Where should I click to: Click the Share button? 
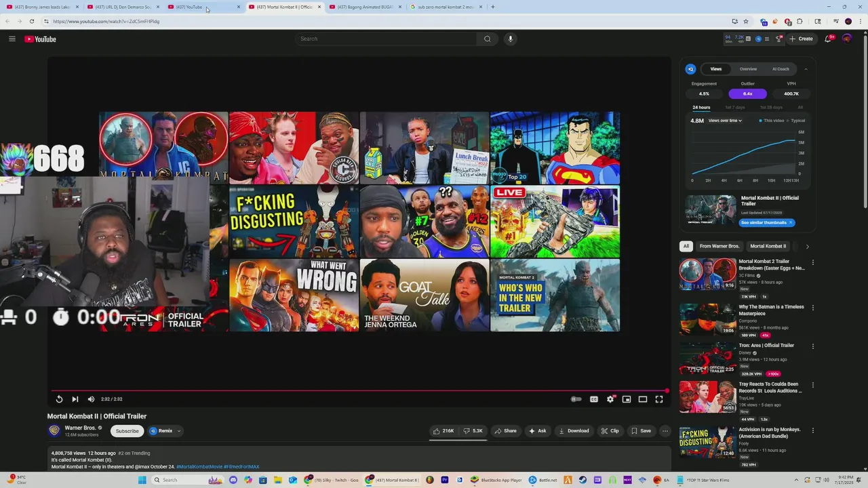coord(506,430)
